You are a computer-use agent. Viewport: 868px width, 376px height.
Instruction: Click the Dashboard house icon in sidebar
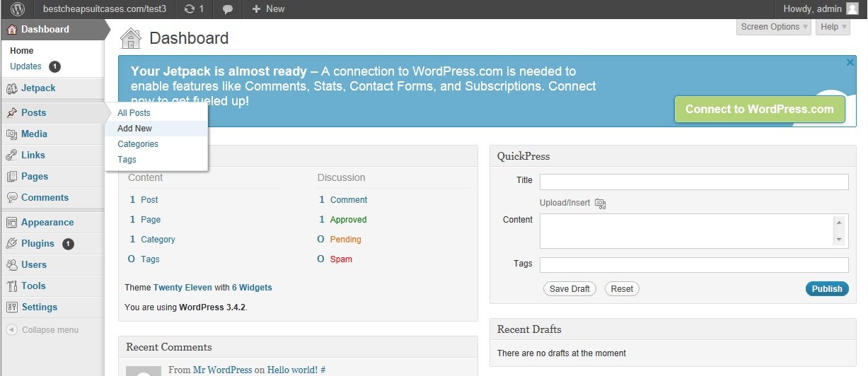(11, 30)
